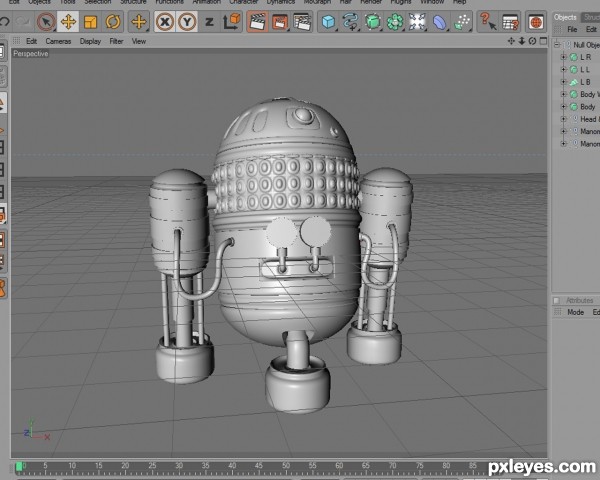Image resolution: width=600 pixels, height=480 pixels.
Task: Open the Render Settings icon
Action: [x=302, y=22]
